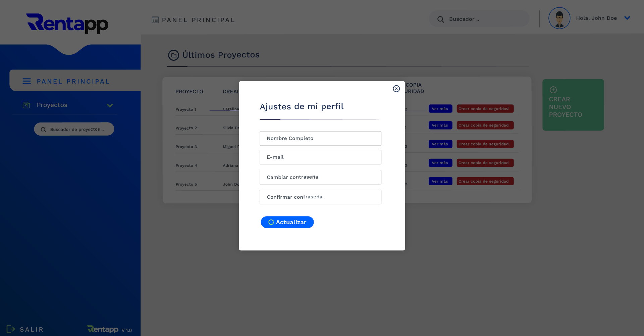The image size is (644, 336).
Task: Create backup copy for Proyecto 3
Action: (x=485, y=144)
